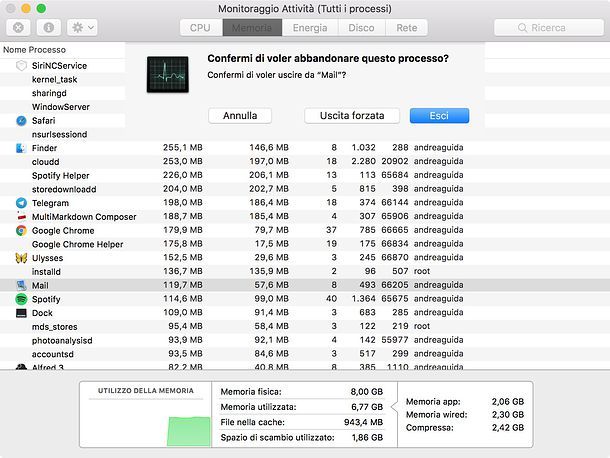610x458 pixels.
Task: Select the Spotify green icon
Action: tap(21, 299)
